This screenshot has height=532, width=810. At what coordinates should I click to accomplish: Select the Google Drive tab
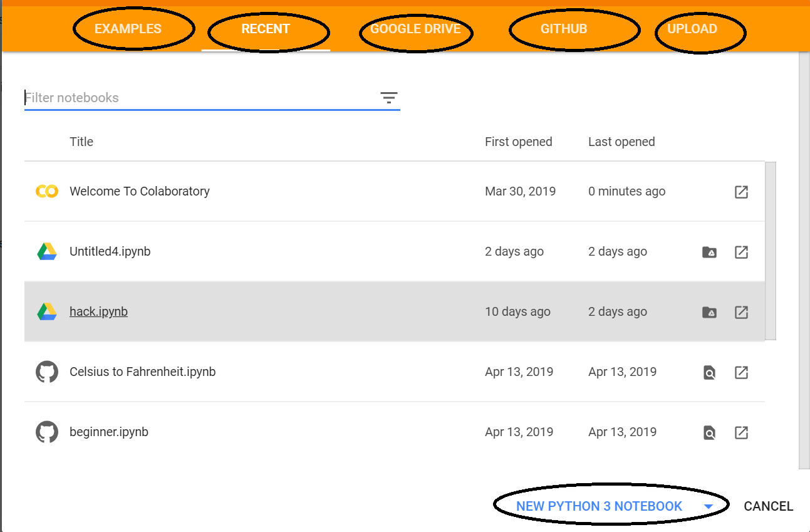click(415, 29)
